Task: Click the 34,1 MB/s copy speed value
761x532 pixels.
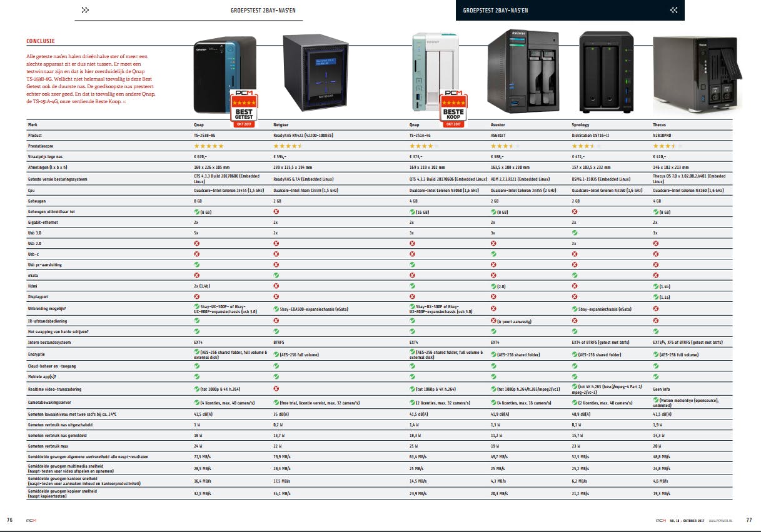Action: pyautogui.click(x=283, y=493)
